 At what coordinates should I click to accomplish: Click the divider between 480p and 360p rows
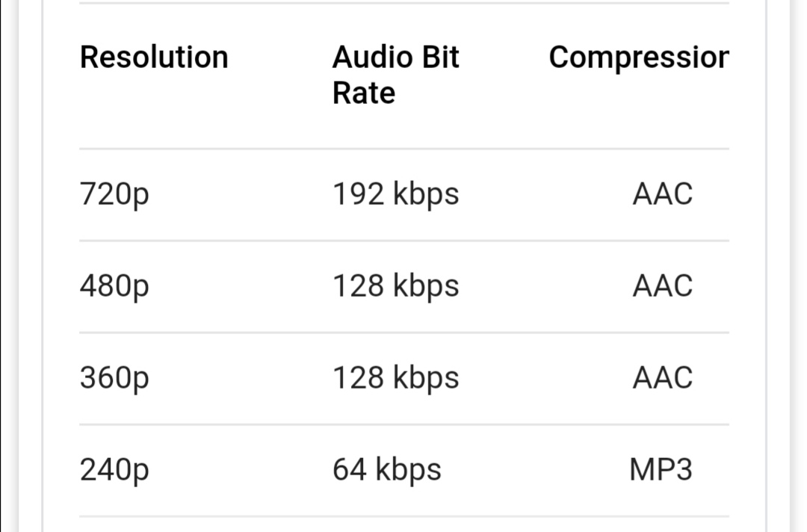(x=403, y=332)
